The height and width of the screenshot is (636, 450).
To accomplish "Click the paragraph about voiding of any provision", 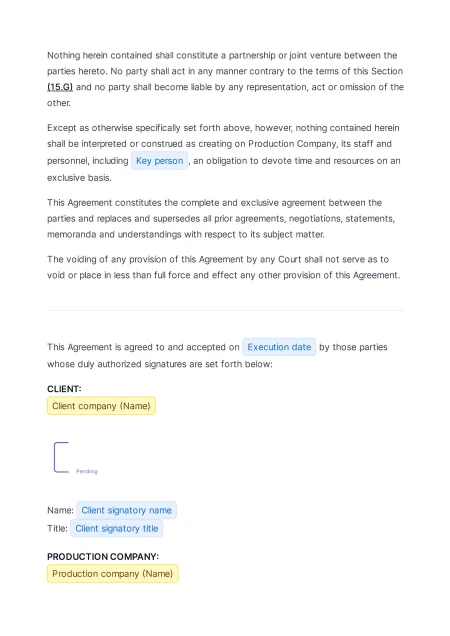I will (x=225, y=267).
